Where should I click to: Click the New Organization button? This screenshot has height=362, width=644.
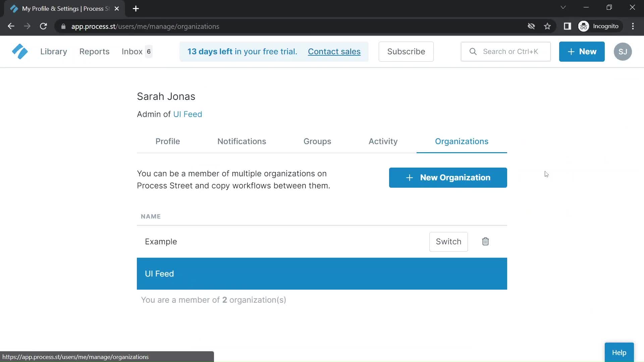(x=448, y=178)
